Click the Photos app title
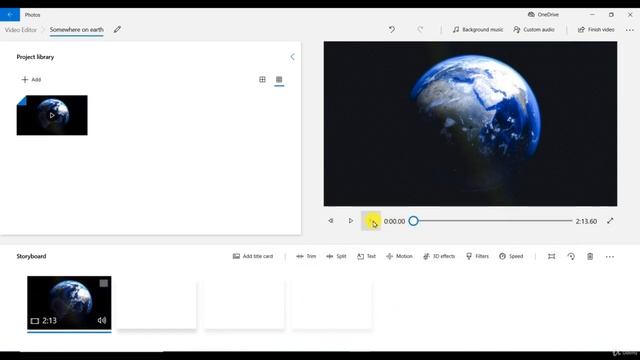Screen dimensions: 640x360 click(32, 15)
